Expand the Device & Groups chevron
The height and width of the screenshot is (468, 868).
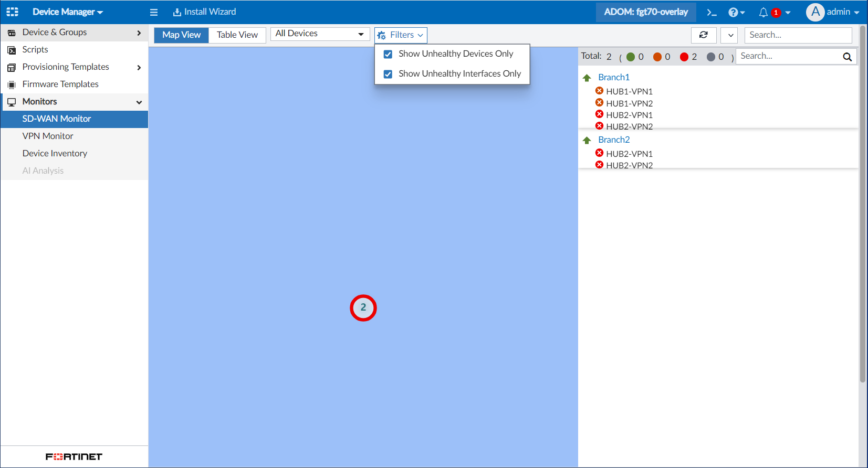point(139,33)
